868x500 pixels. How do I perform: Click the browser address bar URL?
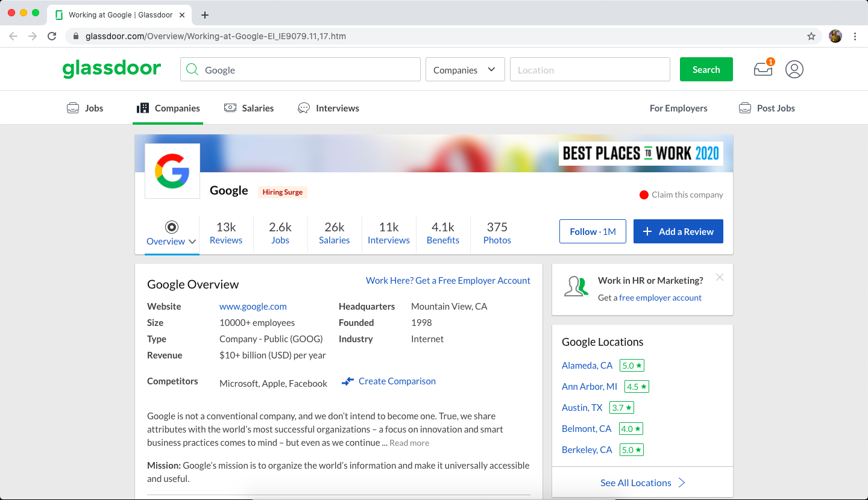[216, 36]
